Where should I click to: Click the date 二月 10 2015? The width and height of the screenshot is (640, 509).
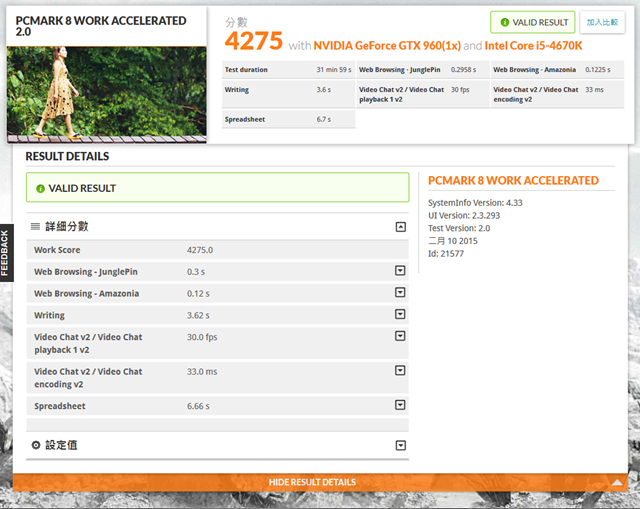(453, 241)
